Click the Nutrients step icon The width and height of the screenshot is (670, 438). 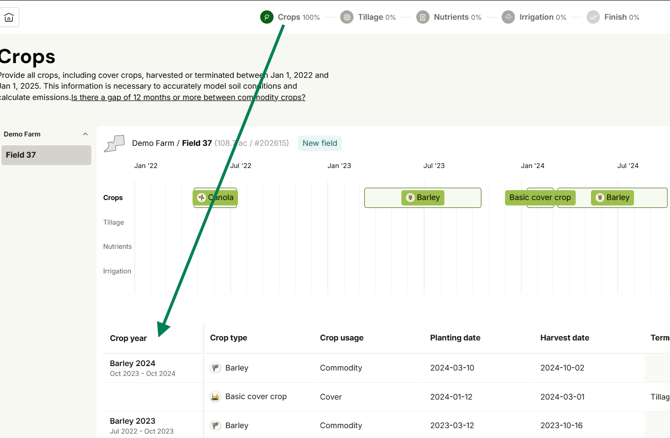pos(423,17)
